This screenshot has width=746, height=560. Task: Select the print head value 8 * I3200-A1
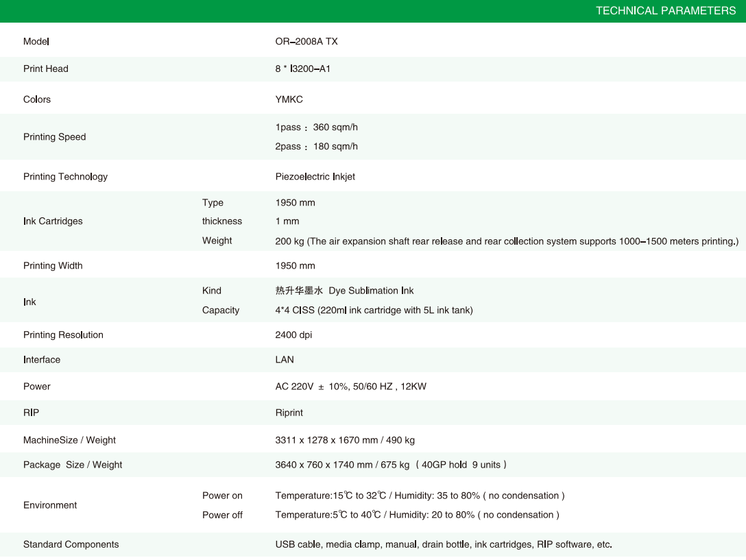[x=302, y=69]
